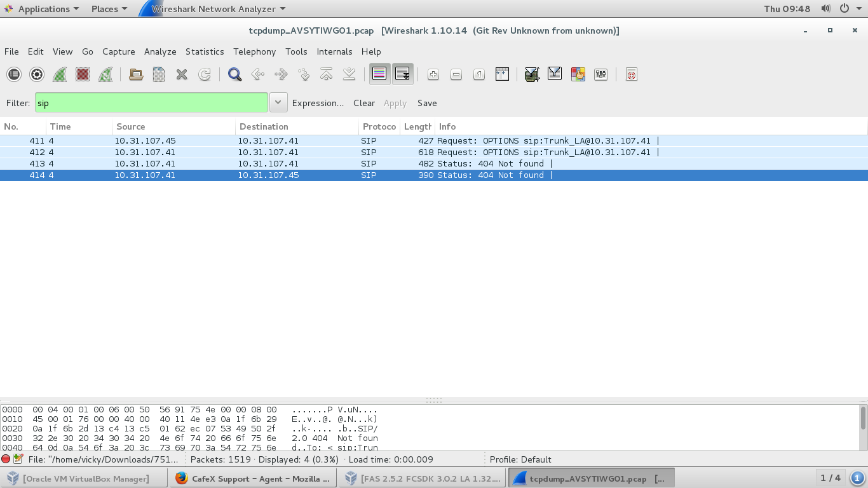Edit capture filters icon

tap(532, 74)
